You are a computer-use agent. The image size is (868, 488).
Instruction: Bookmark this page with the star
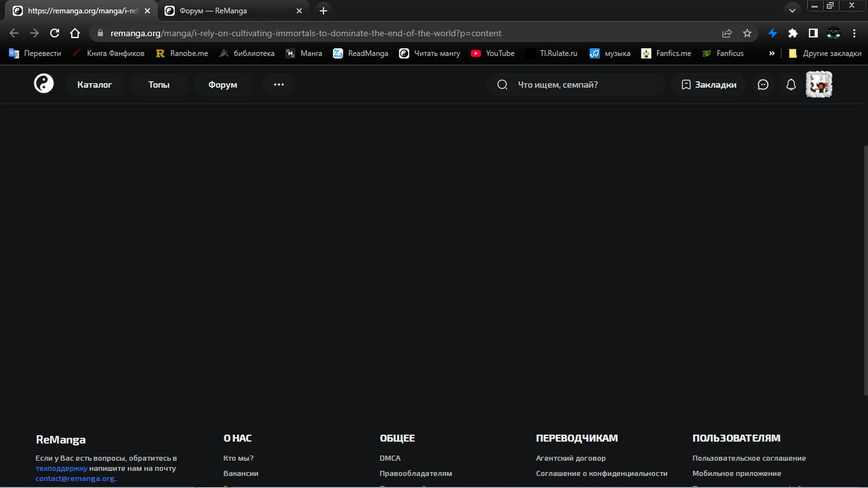pyautogui.click(x=747, y=33)
